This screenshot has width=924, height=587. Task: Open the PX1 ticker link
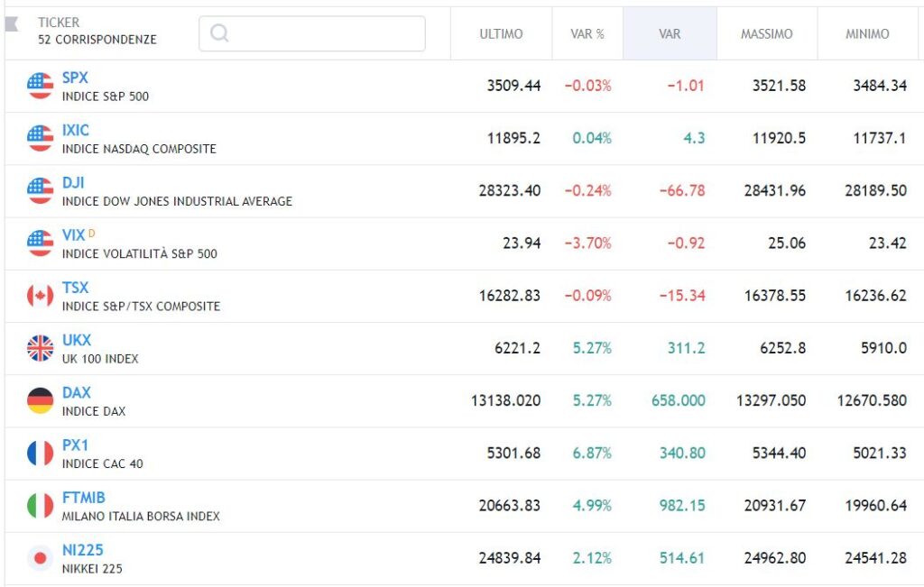(x=75, y=445)
